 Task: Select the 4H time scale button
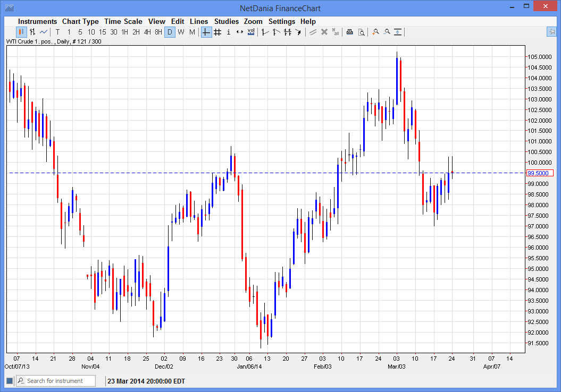pos(147,32)
